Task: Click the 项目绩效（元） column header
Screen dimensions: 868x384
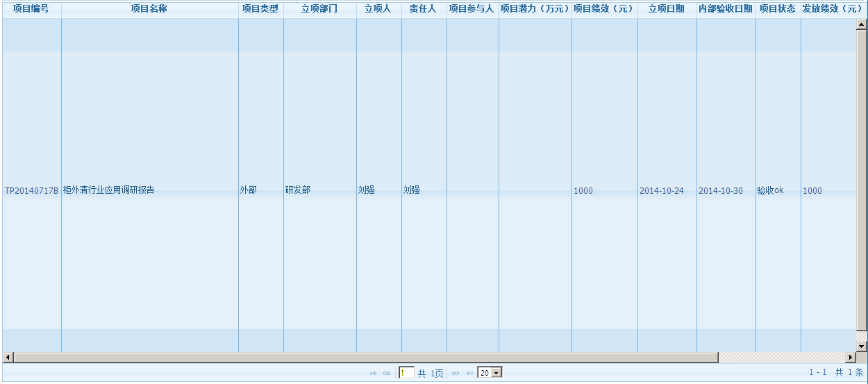Action: 604,9
